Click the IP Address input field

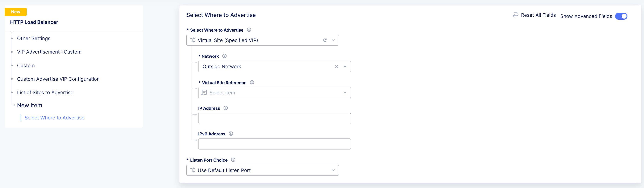coord(274,118)
